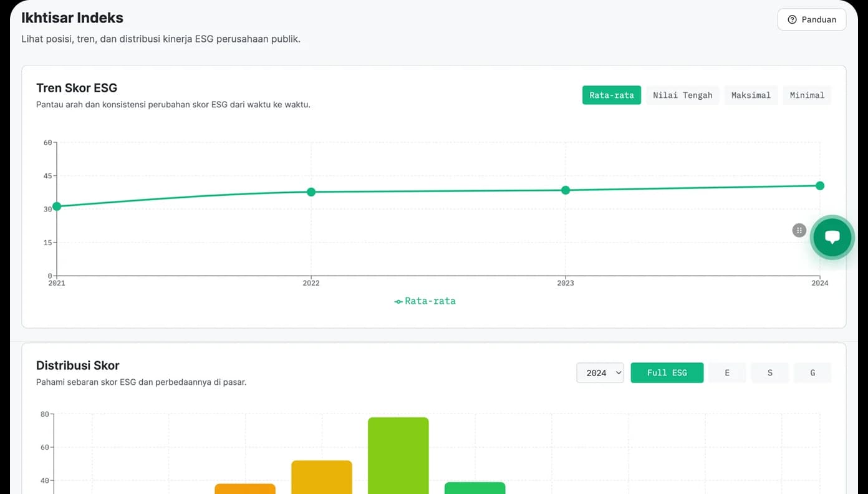Select Full ESG distribution filter
This screenshot has width=868, height=494.
click(x=667, y=372)
